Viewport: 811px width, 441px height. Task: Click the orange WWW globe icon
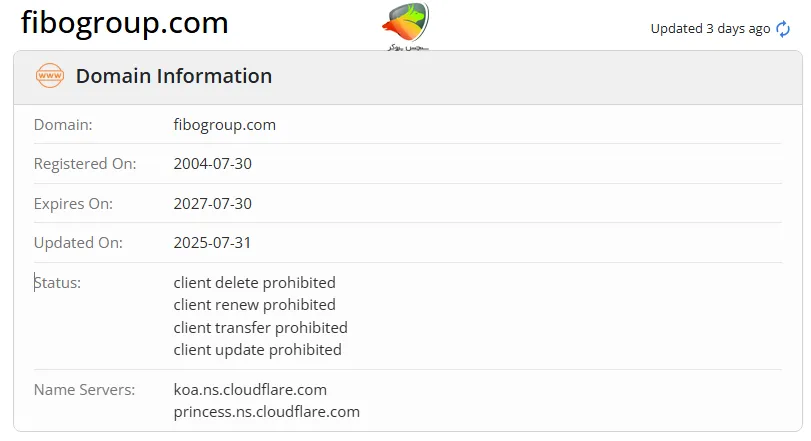coord(49,76)
